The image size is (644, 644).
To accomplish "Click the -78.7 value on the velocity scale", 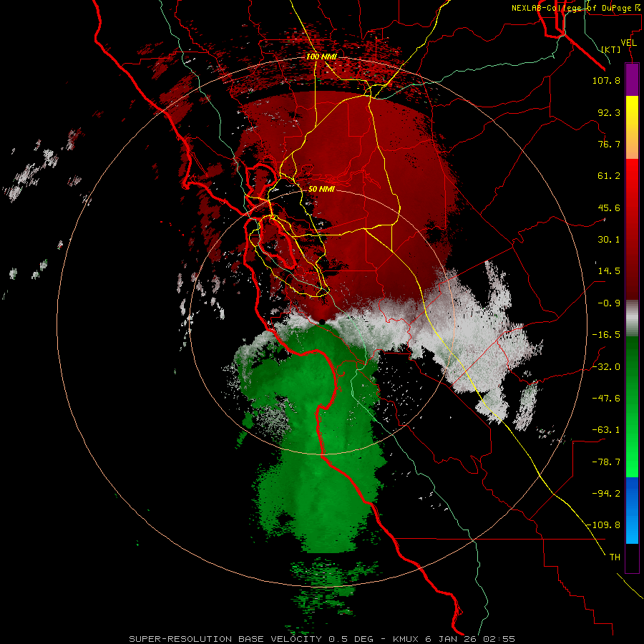I will tap(606, 462).
